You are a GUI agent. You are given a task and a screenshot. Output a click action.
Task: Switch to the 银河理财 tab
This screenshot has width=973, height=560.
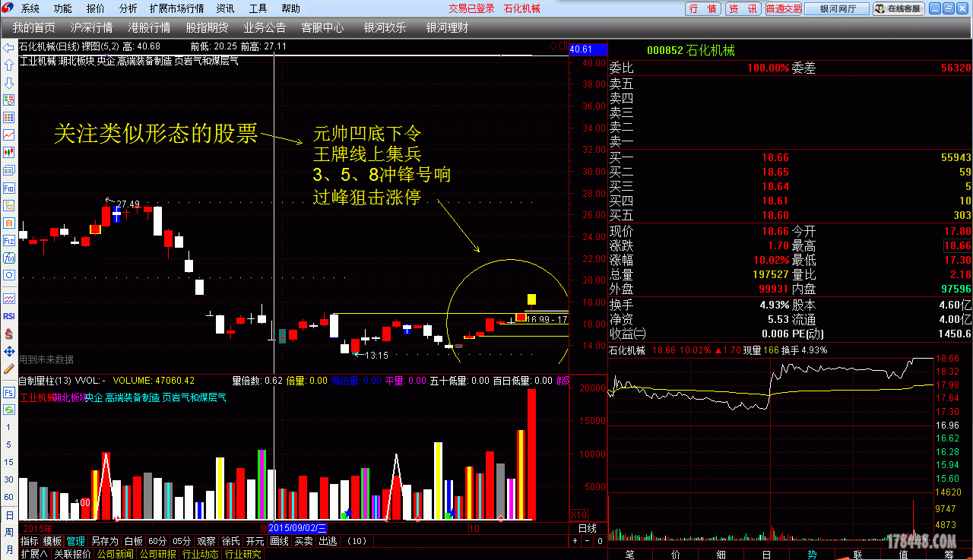pos(447,27)
